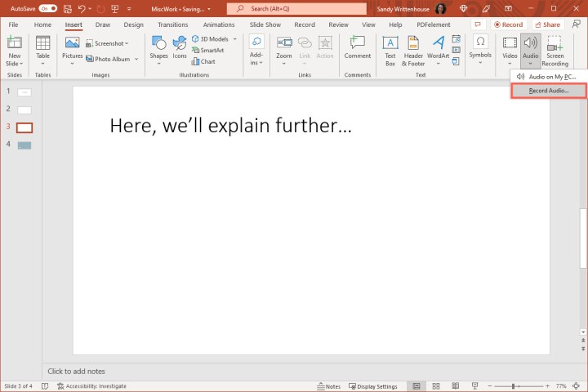Click the zoom out minus button
This screenshot has width=588, height=392.
489,386
